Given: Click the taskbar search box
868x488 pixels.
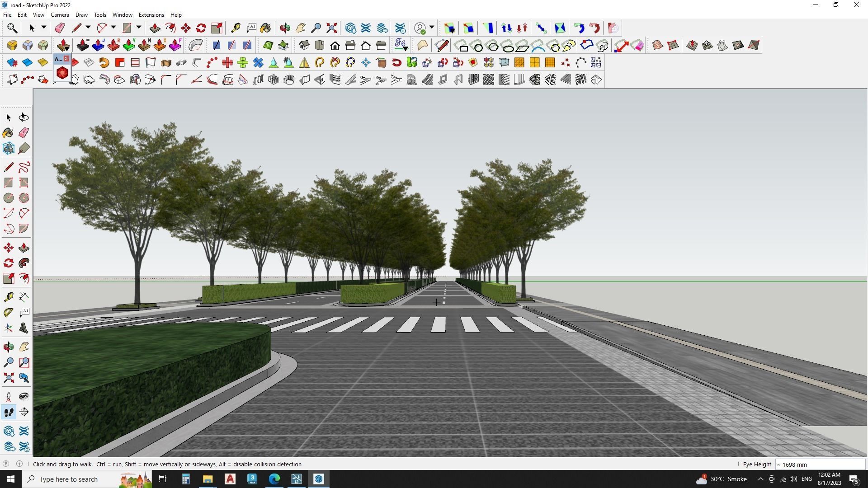Looking at the screenshot, I should (87, 479).
